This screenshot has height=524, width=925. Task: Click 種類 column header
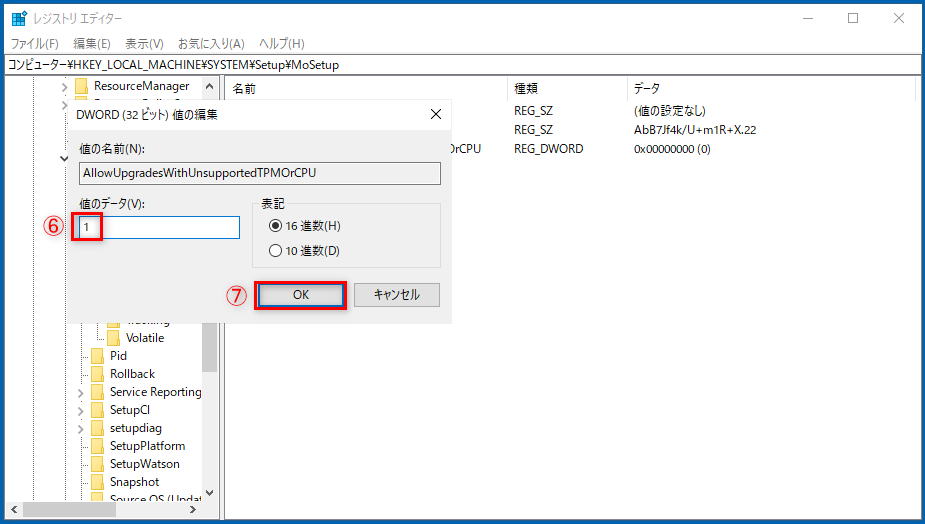point(566,89)
